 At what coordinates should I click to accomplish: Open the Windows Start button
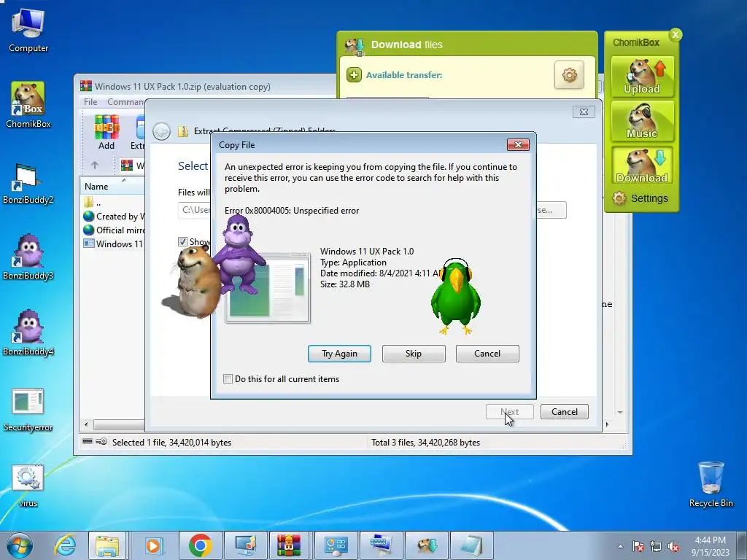tap(20, 545)
